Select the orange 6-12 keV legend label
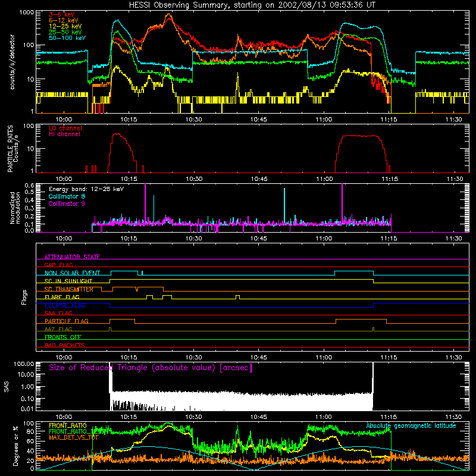This screenshot has height=476, width=476. [x=64, y=20]
